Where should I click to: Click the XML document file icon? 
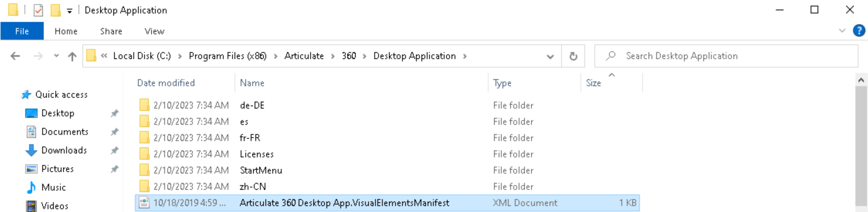coord(144,203)
